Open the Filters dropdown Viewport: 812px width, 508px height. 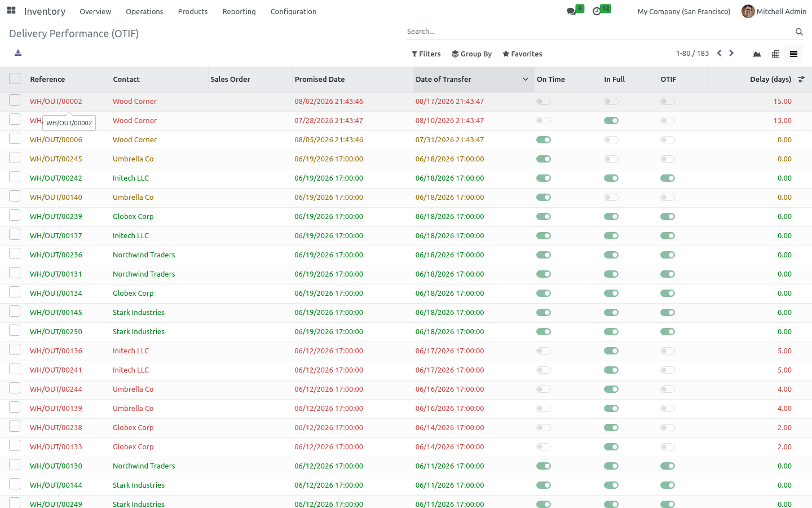click(426, 54)
